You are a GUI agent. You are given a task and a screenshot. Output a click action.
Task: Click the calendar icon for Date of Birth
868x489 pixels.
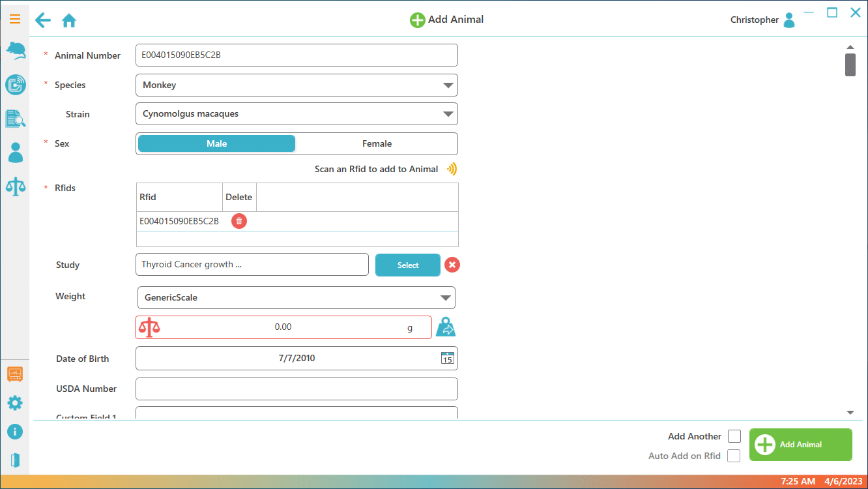pyautogui.click(x=448, y=358)
